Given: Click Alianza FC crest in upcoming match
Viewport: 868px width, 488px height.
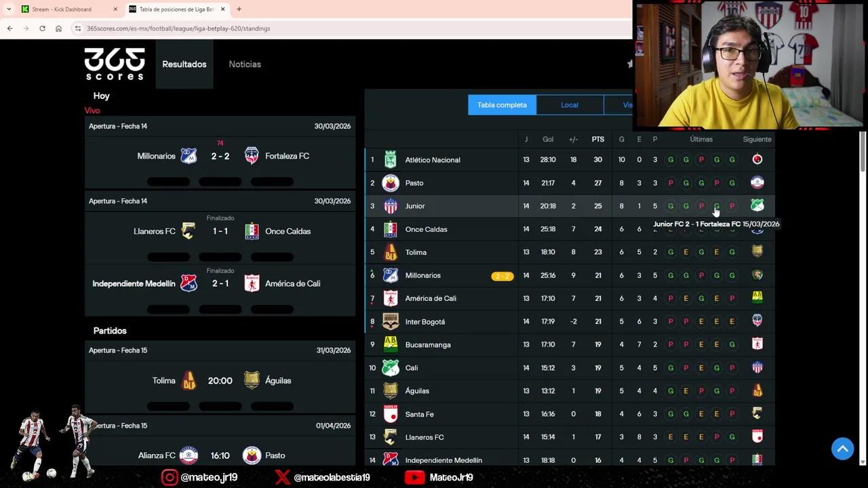Looking at the screenshot, I should pyautogui.click(x=189, y=455).
